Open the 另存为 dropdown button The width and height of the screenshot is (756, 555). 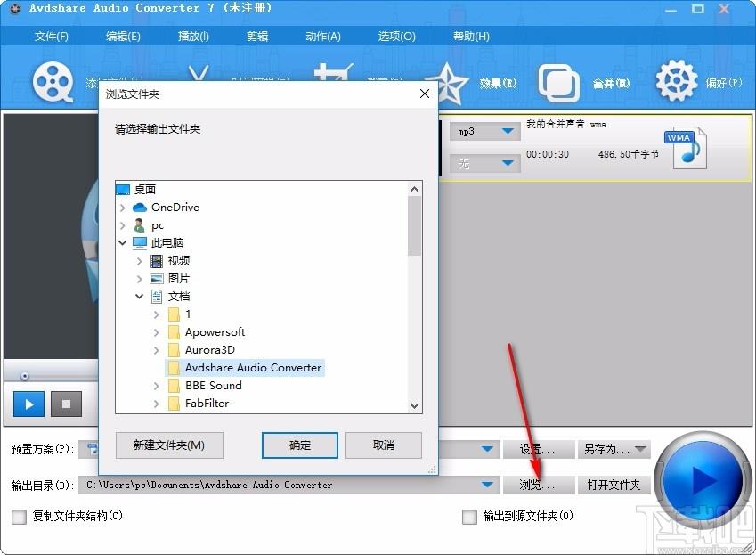(x=614, y=449)
